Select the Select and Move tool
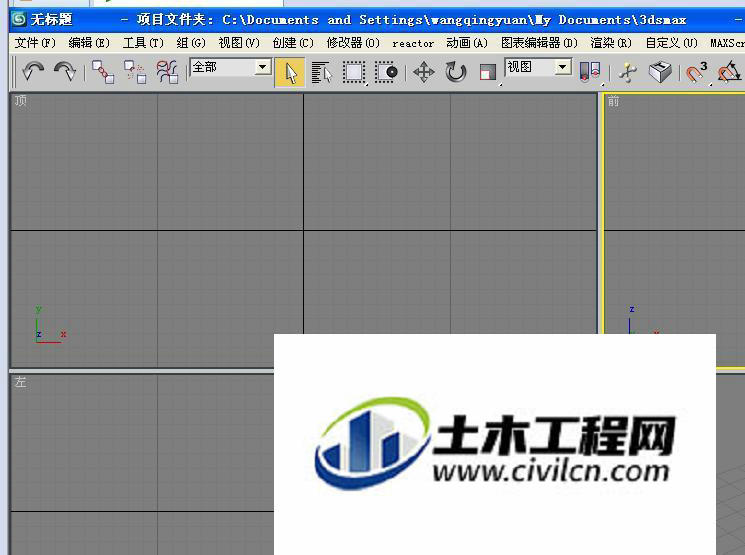 click(424, 72)
